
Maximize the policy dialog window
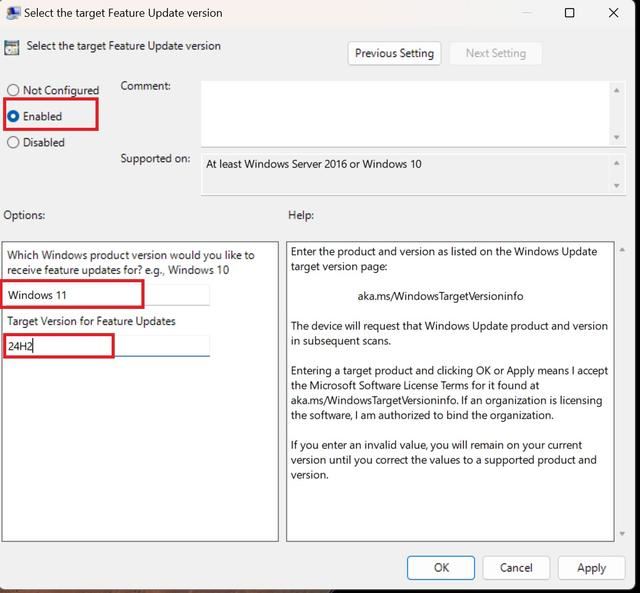coord(569,13)
